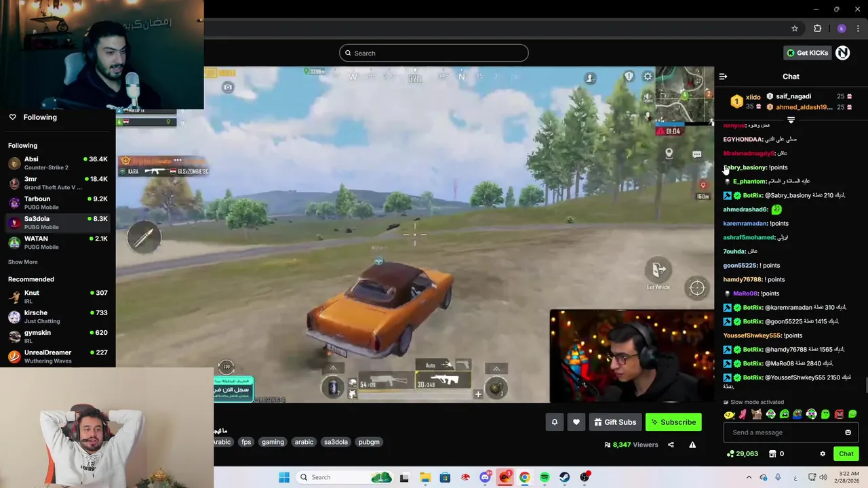Click the report warning triangle icon

coord(692,445)
